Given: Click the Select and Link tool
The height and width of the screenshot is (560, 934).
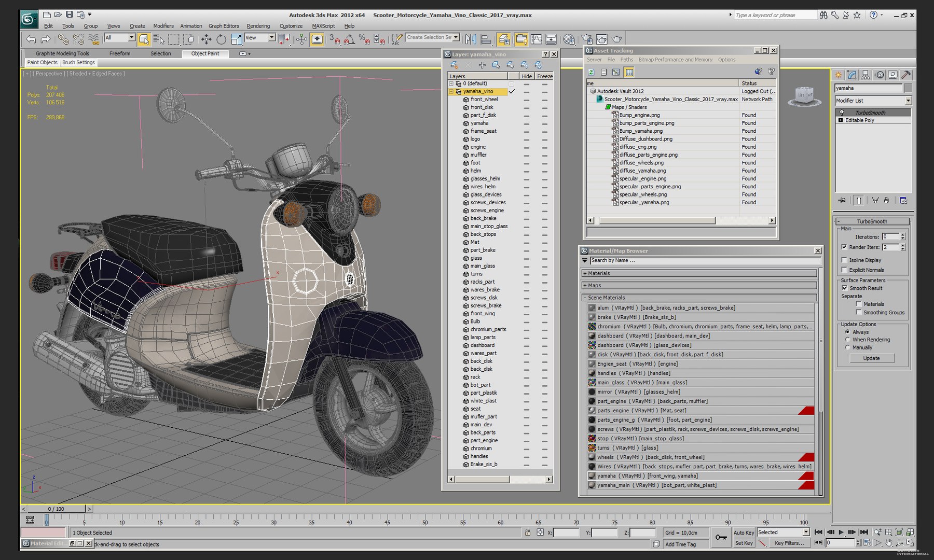Looking at the screenshot, I should pos(63,39).
